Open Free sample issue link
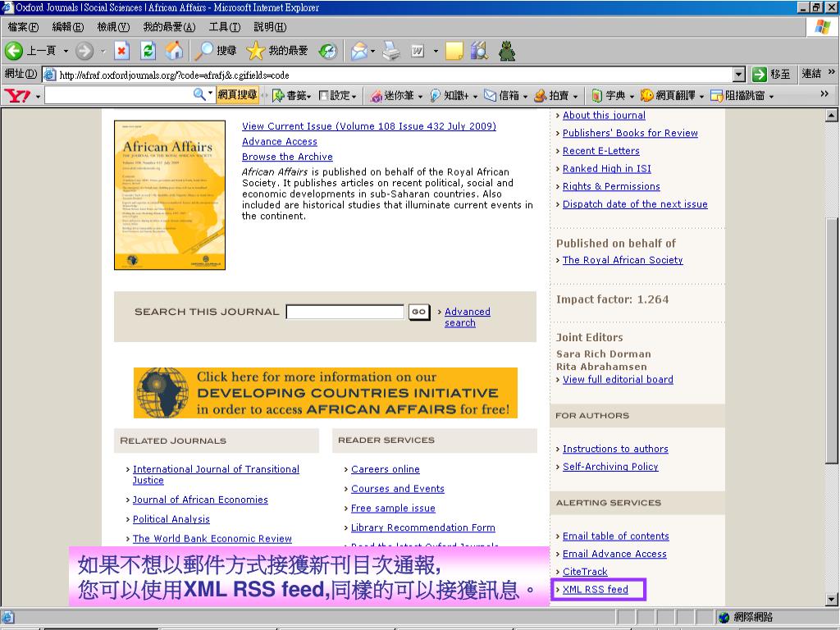Viewport: 840px width, 630px height. point(393,509)
